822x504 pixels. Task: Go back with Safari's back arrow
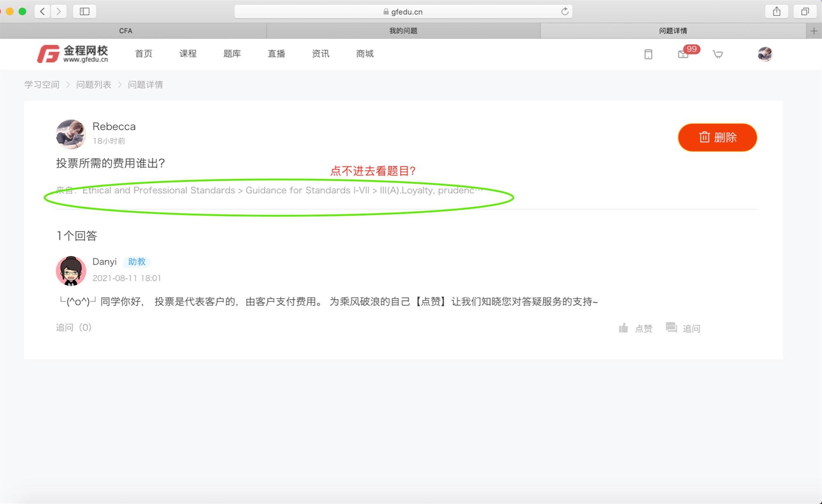coord(42,12)
